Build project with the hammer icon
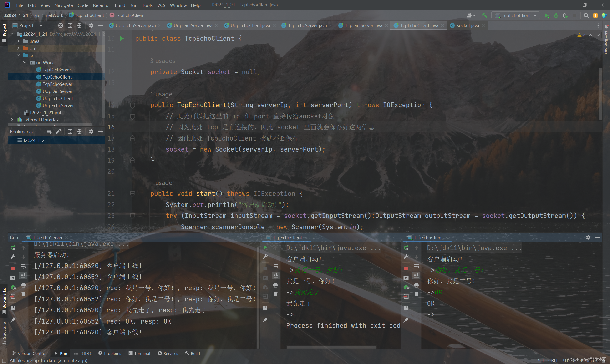The image size is (610, 364). 484,15
